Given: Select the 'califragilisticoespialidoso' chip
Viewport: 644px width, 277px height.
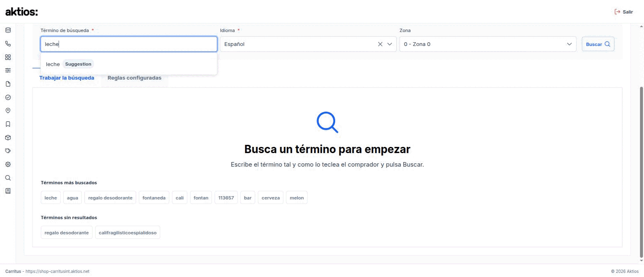Looking at the screenshot, I should tap(128, 233).
